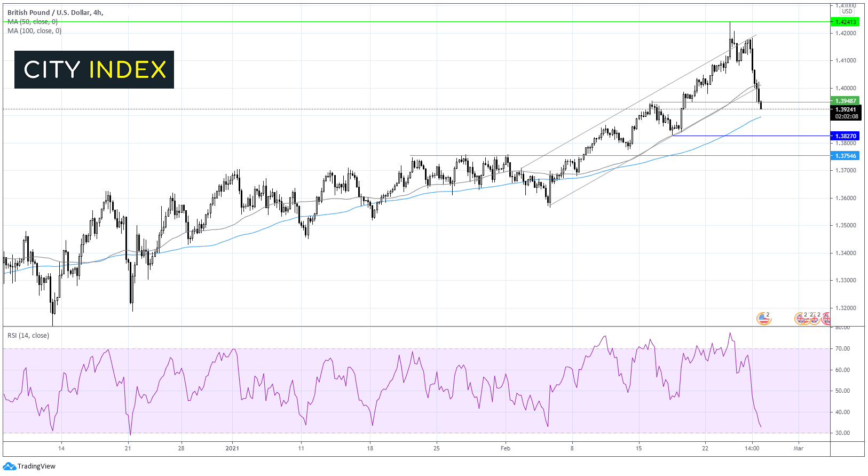Click the Mar label on time axis

click(x=798, y=448)
